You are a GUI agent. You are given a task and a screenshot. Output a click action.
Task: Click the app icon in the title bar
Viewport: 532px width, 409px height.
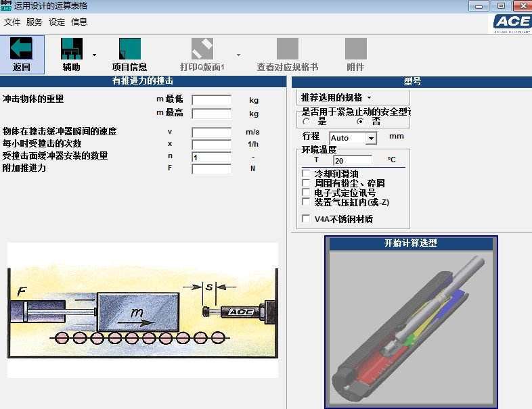pyautogui.click(x=6, y=5)
